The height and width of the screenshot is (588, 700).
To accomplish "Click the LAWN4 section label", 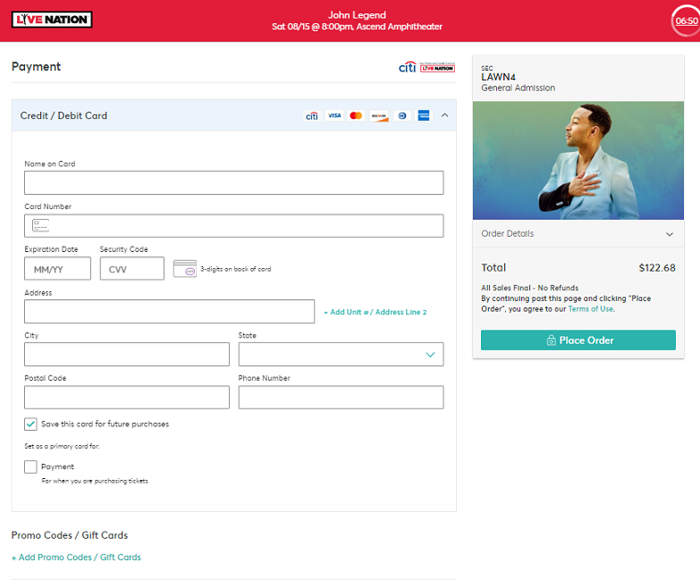I will pyautogui.click(x=498, y=77).
